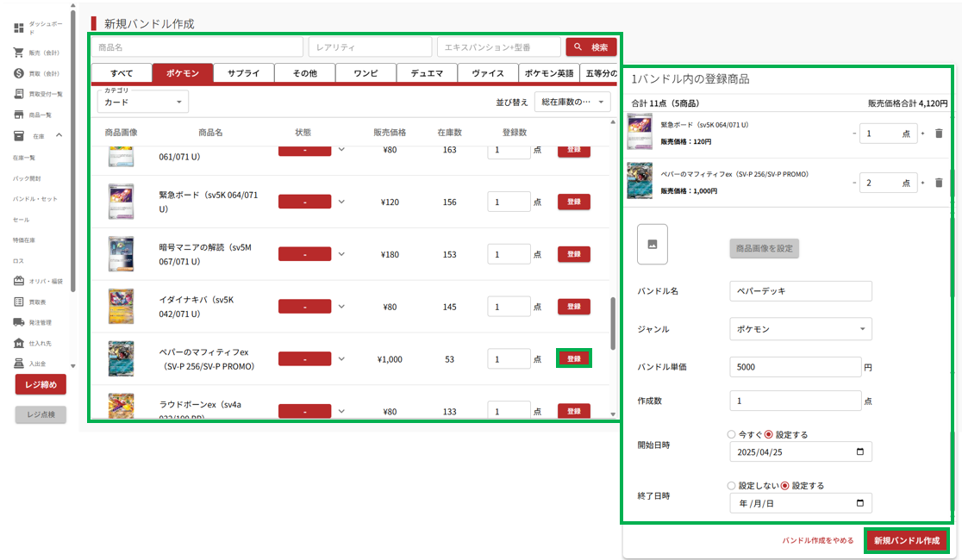The image size is (962, 560).
Task: Click the 作成数 quantity field
Action: click(796, 401)
